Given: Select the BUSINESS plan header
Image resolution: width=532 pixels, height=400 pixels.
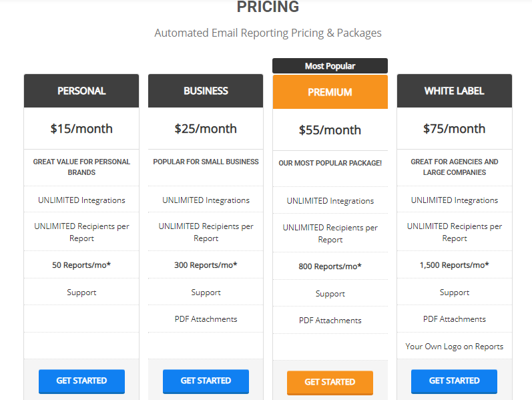Looking at the screenshot, I should 206,91.
